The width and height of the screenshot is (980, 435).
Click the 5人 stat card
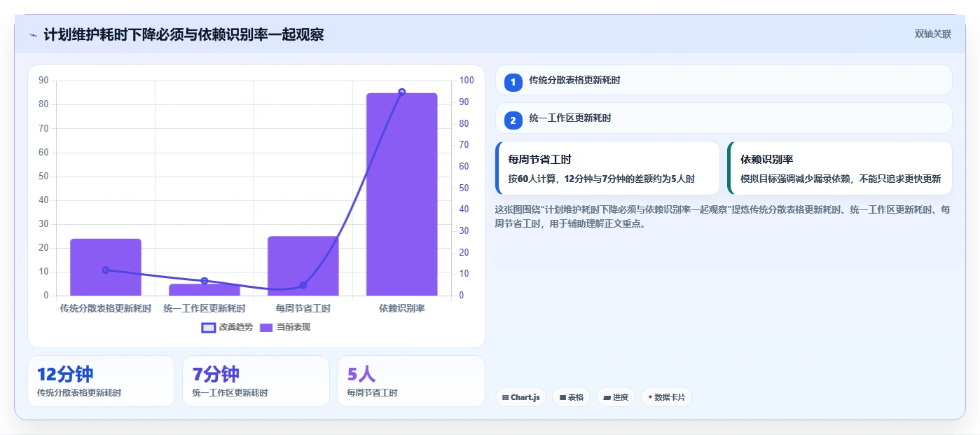(x=411, y=381)
